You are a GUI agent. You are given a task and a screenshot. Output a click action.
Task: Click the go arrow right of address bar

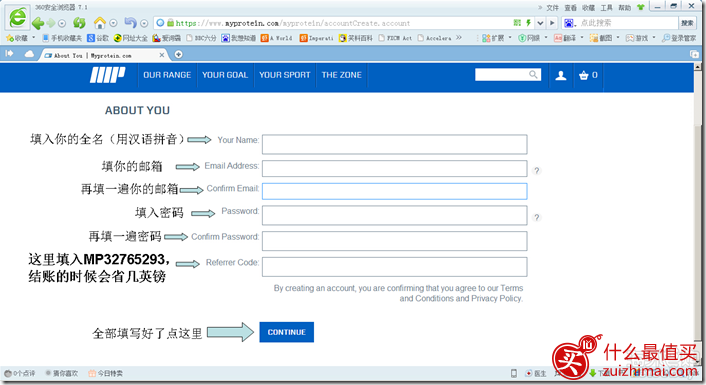click(552, 23)
